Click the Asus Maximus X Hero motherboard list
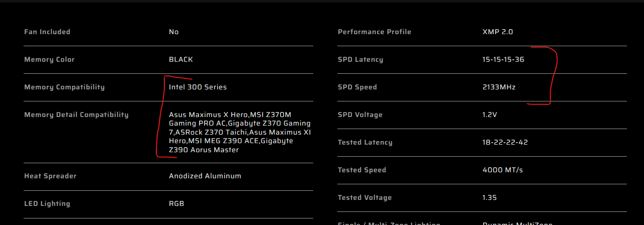 240,132
